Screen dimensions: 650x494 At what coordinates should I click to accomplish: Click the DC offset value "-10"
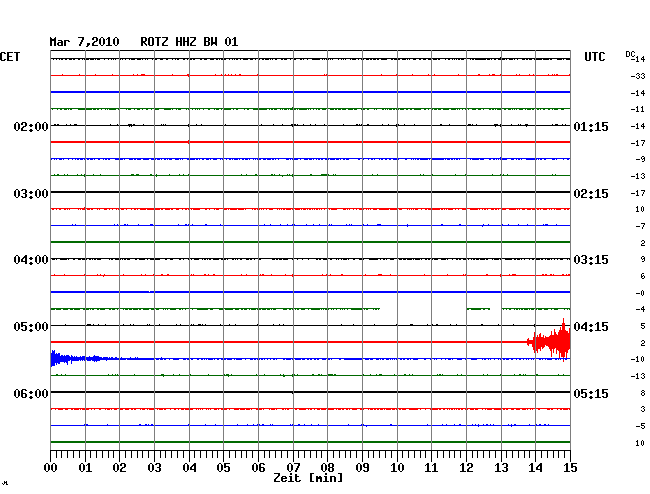[638, 359]
